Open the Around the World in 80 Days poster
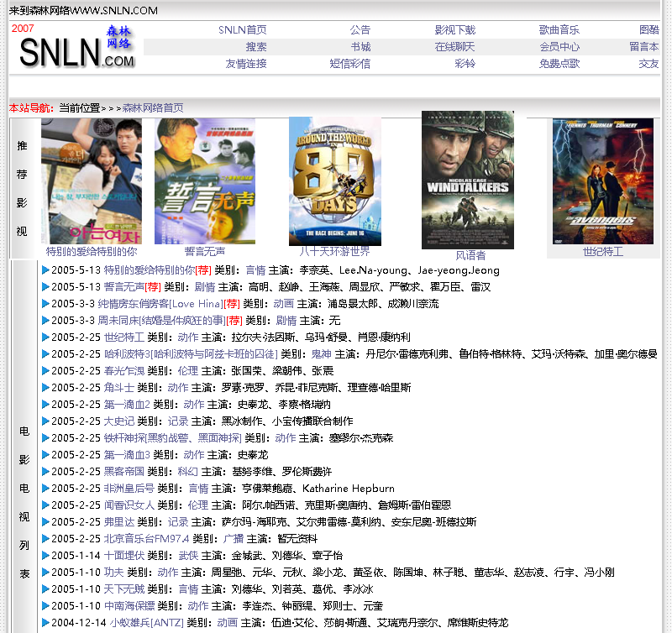672x633 pixels. click(x=334, y=180)
